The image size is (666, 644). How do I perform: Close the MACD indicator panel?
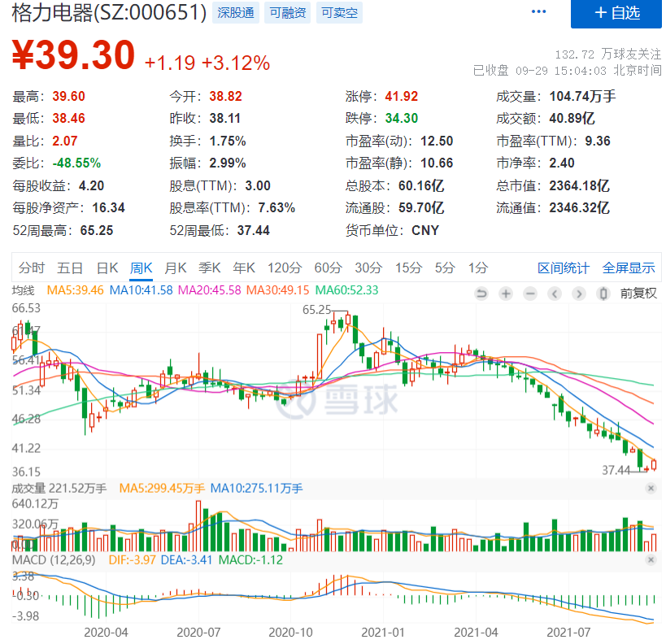pyautogui.click(x=651, y=560)
